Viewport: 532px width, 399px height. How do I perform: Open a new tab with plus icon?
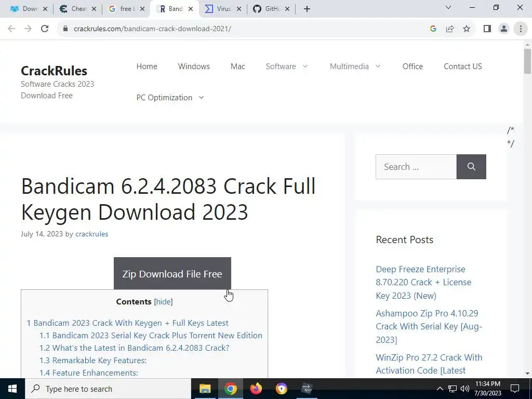coord(307,9)
